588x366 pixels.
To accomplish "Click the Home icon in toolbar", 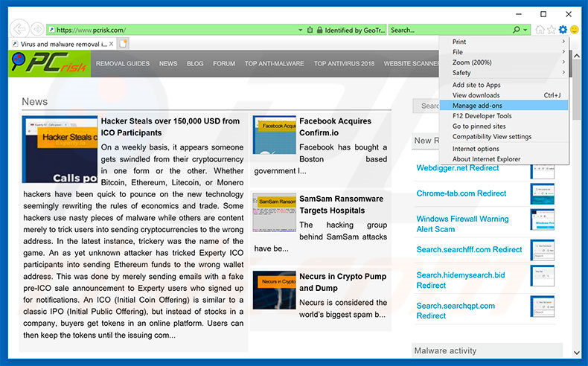I will click(540, 30).
